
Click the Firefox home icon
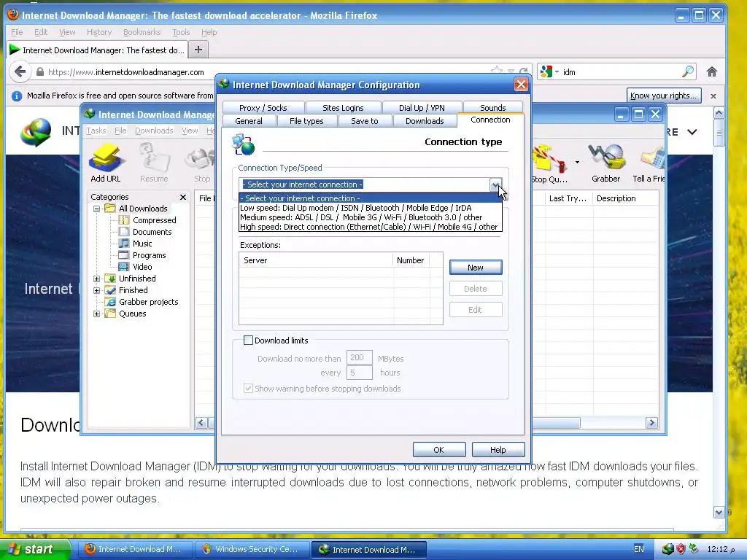712,72
